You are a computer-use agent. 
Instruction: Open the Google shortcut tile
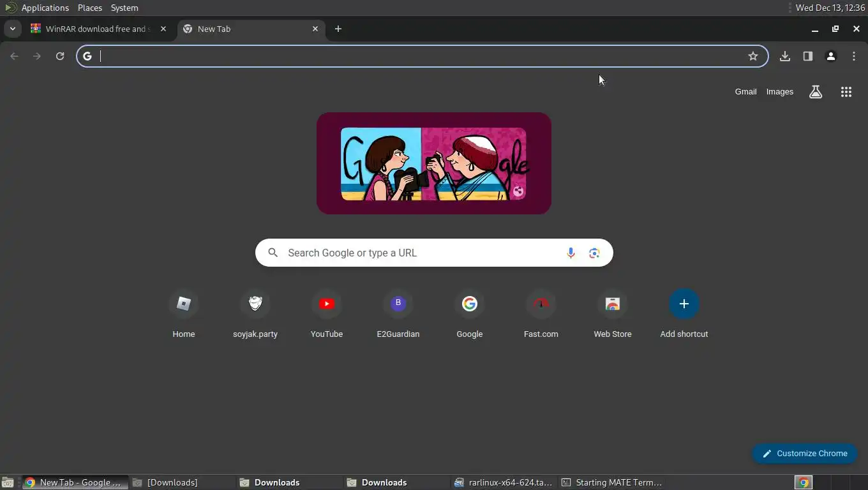(x=470, y=313)
